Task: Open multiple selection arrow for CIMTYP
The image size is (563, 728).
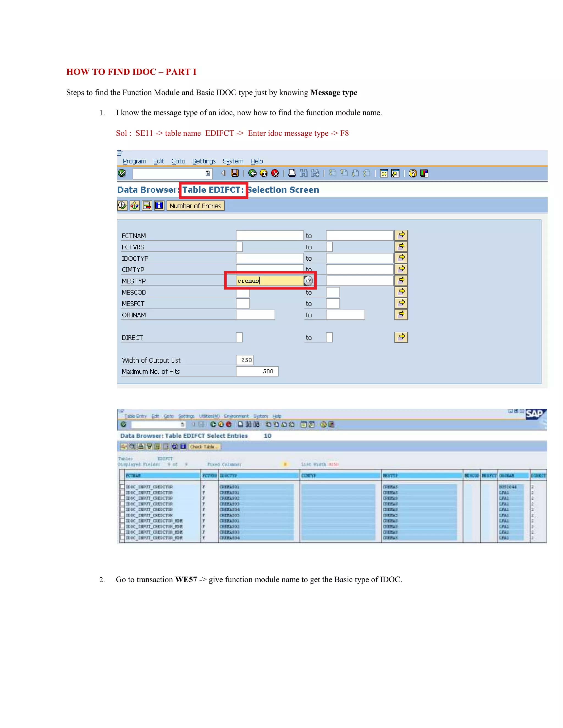Action: pos(401,269)
